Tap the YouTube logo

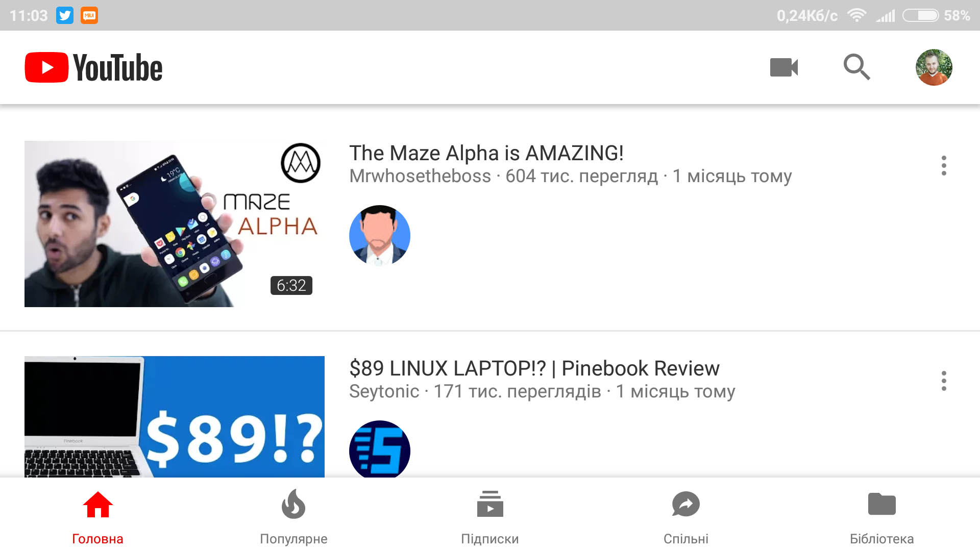(x=94, y=67)
